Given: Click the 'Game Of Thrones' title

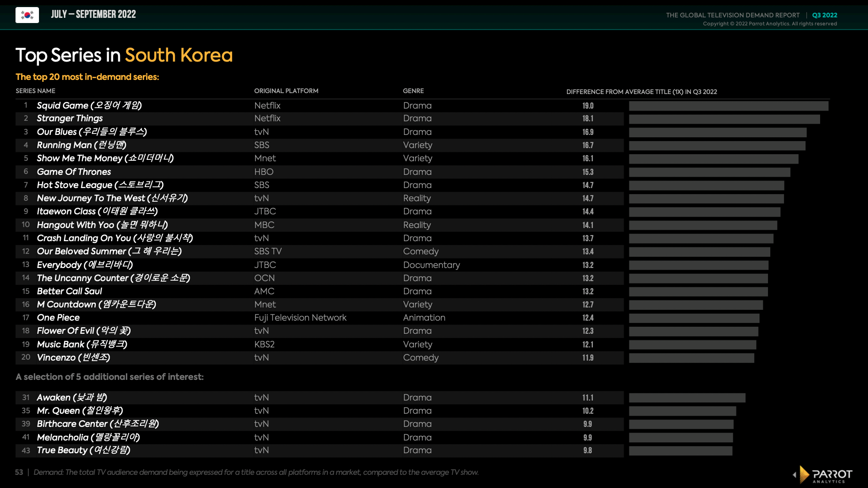Looking at the screenshot, I should click(x=74, y=172).
